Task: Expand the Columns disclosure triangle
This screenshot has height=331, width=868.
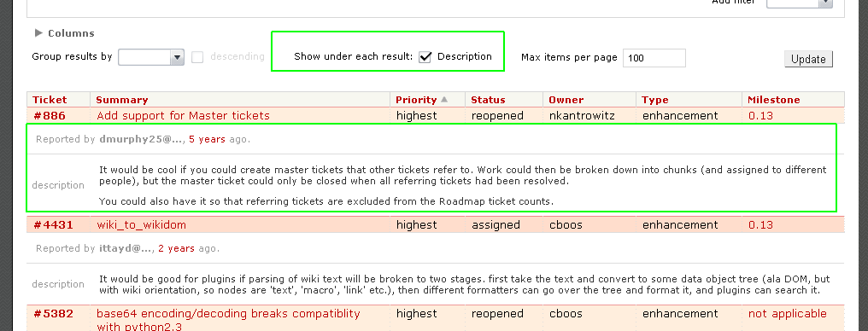Action: pyautogui.click(x=38, y=33)
